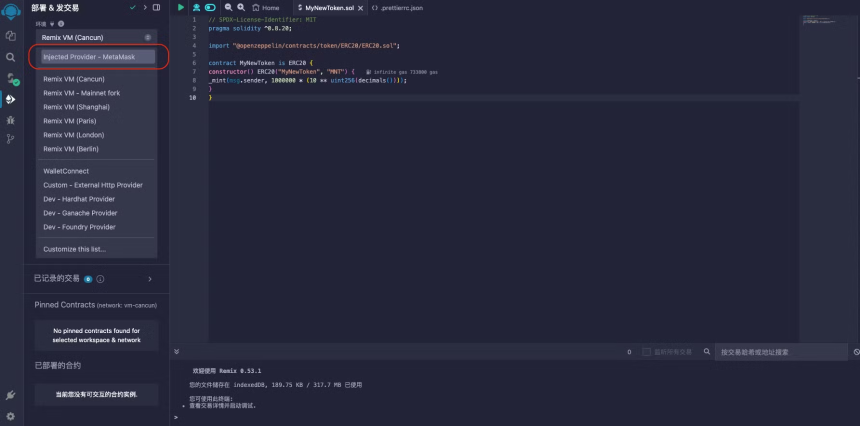Click the environment plug icon
This screenshot has height=426, width=860.
point(53,24)
